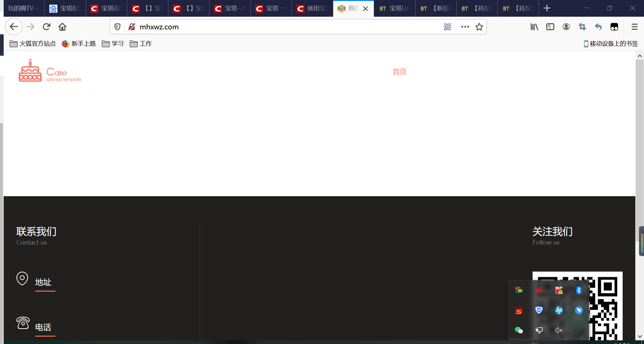Image resolution: width=644 pixels, height=344 pixels.
Task: Open 新手上路 bookmark
Action: pos(79,44)
